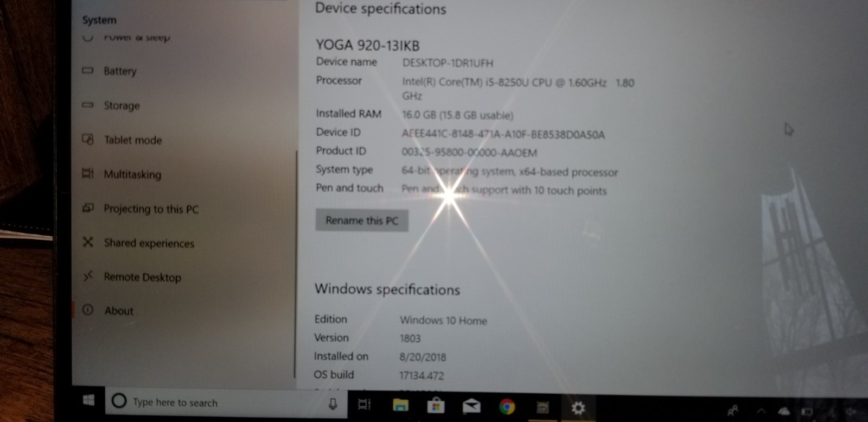Screen dimensions: 868x422
Task: Click the Windows specifications heading
Action: 387,289
